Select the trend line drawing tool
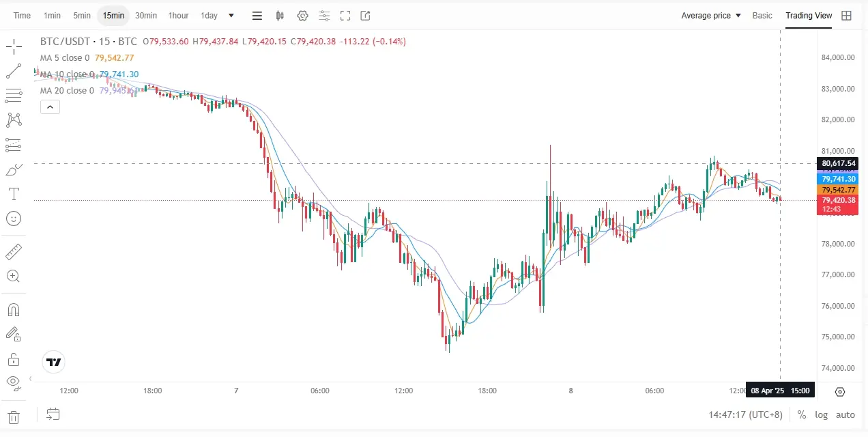Viewport: 868px width, 437px height. click(x=13, y=71)
